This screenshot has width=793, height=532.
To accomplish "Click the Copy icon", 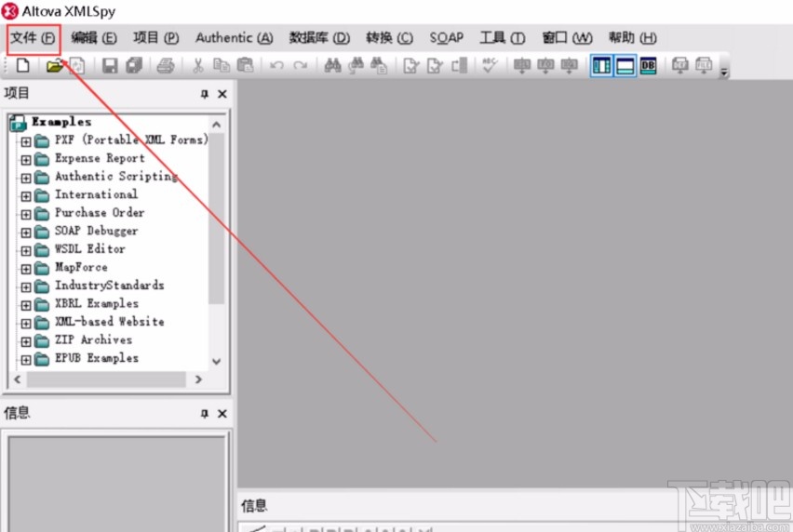I will pos(221,65).
